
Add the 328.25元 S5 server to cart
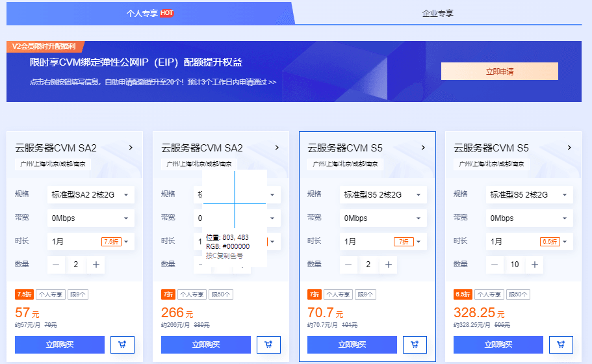[561, 344]
